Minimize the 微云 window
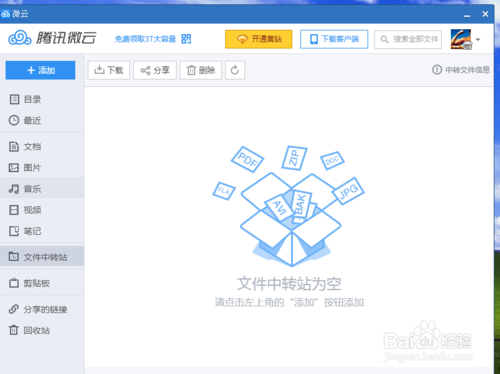This screenshot has height=374, width=500. [x=467, y=15]
